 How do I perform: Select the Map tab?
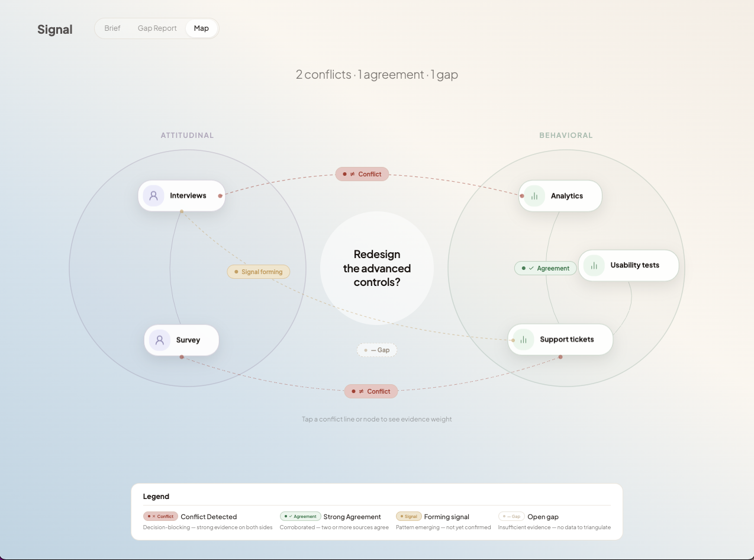click(x=201, y=28)
